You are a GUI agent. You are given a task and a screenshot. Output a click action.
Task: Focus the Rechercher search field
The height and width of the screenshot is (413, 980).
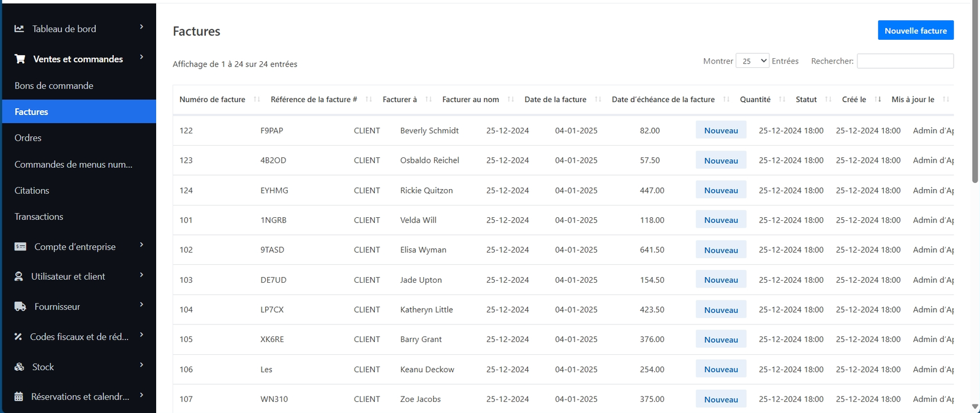tap(905, 61)
